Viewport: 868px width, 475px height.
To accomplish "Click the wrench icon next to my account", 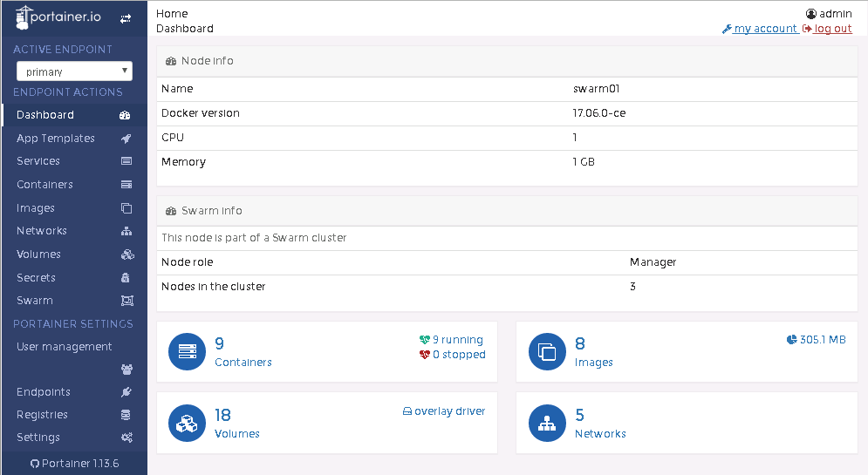I will 727,29.
